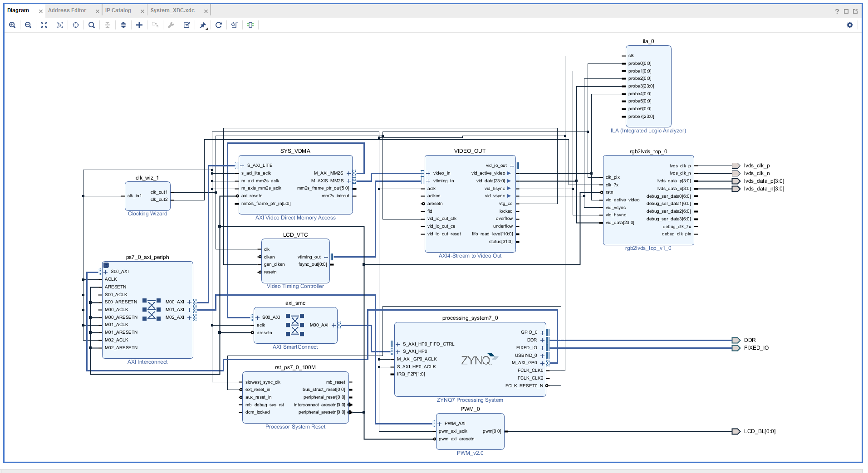Viewport: 868px width, 473px height.
Task: Click the Clocking Wizard label
Action: tap(147, 214)
